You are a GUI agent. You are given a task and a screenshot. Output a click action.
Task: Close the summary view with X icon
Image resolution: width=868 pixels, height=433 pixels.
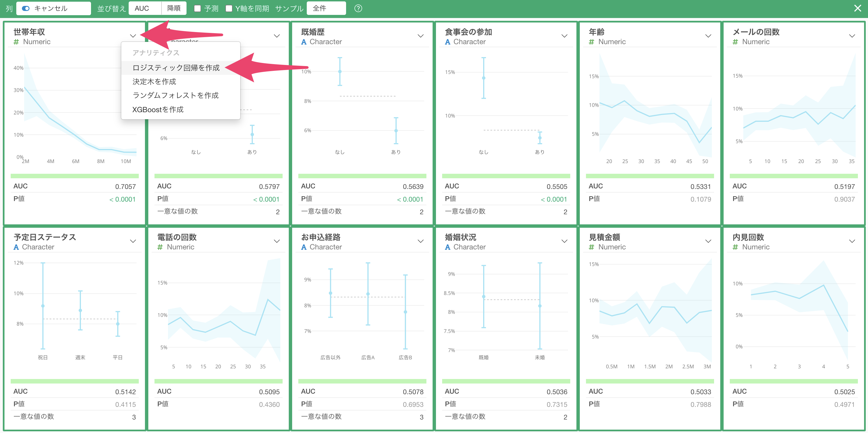[858, 8]
